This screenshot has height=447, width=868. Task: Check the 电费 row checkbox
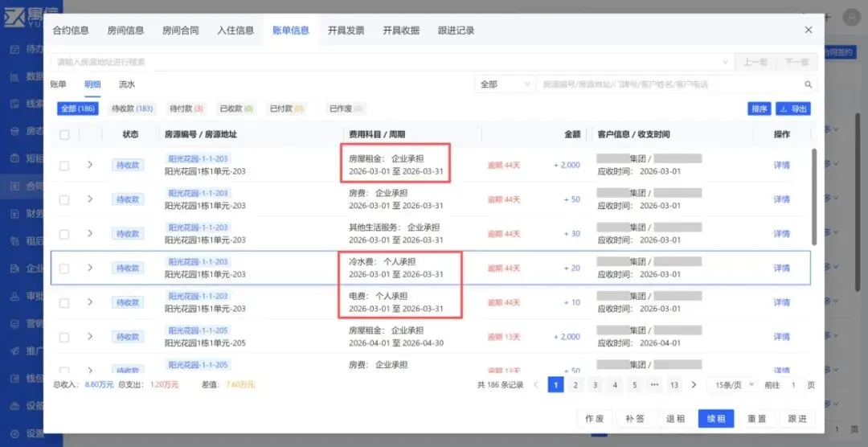[64, 302]
